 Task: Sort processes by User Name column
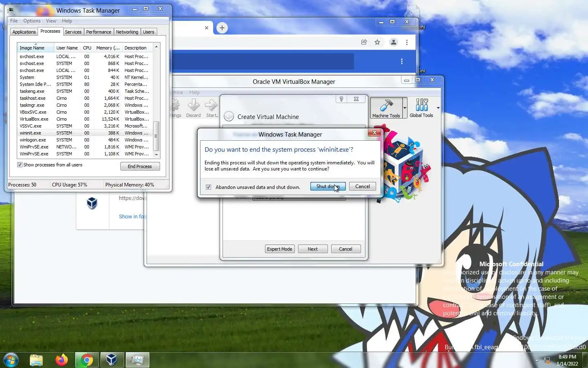click(x=67, y=48)
